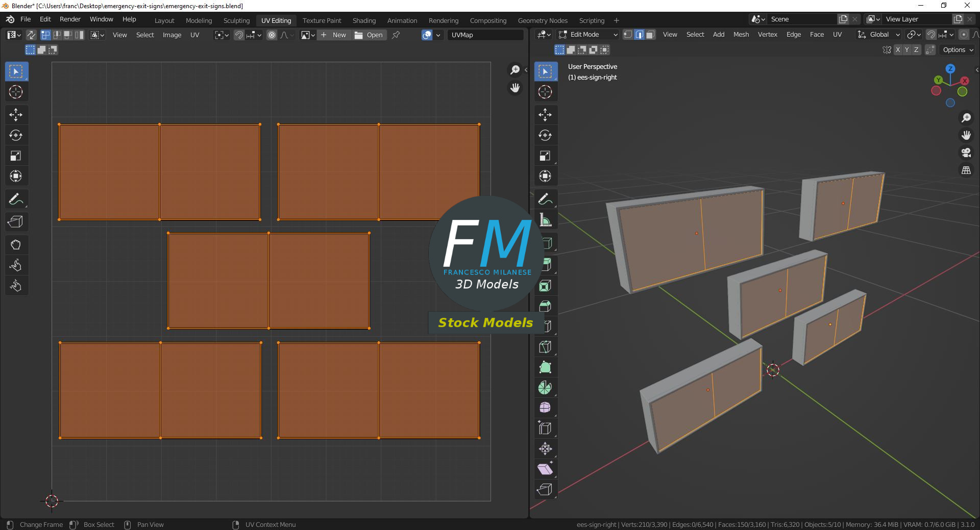Image resolution: width=980 pixels, height=530 pixels.
Task: Add a new workspace tab
Action: [617, 20]
